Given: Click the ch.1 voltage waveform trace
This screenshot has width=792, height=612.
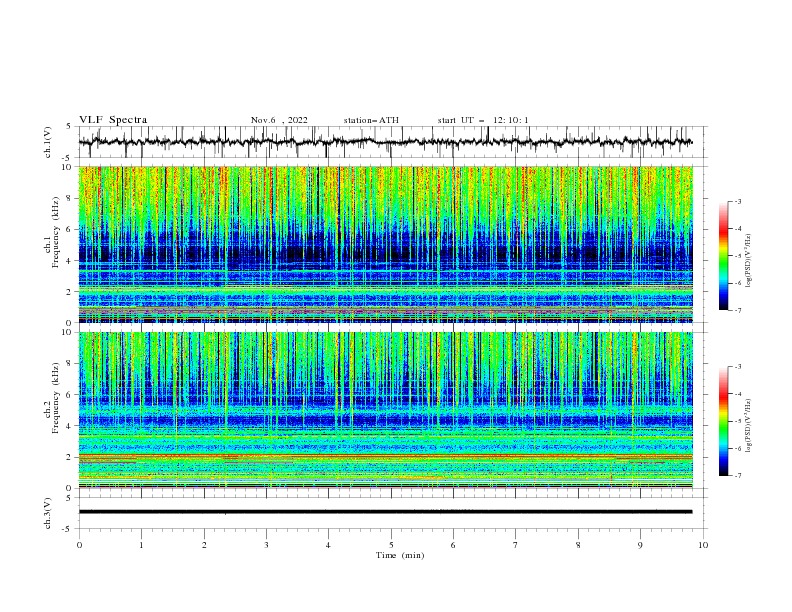Looking at the screenshot, I should 385,142.
